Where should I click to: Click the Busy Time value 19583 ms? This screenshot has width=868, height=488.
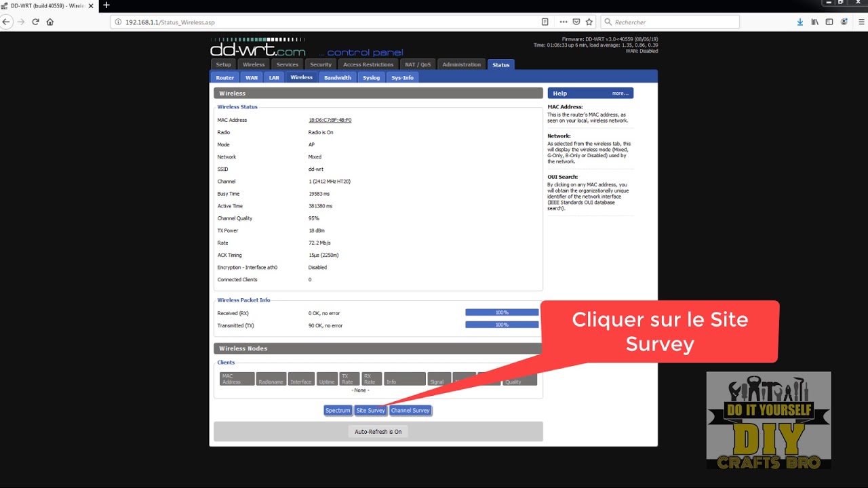319,194
